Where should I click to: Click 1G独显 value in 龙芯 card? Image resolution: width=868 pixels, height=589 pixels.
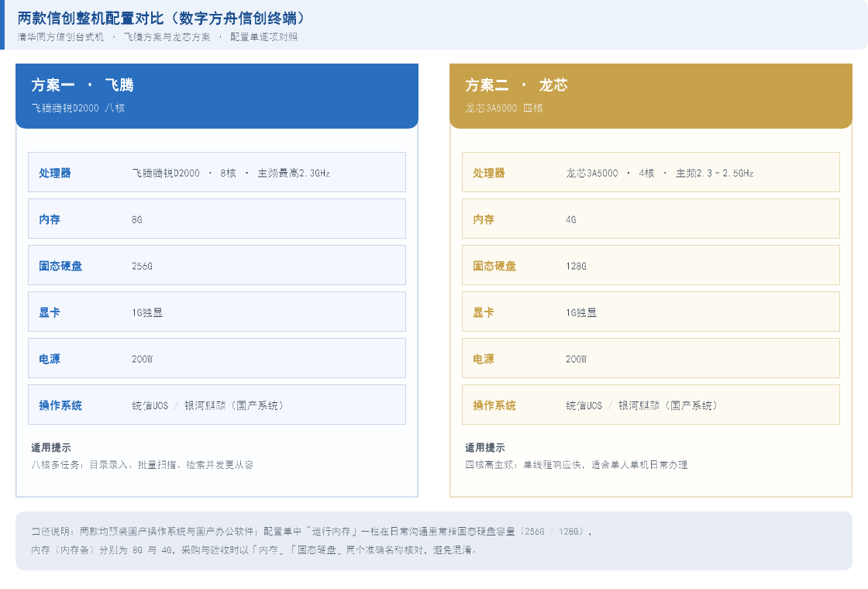click(x=581, y=313)
